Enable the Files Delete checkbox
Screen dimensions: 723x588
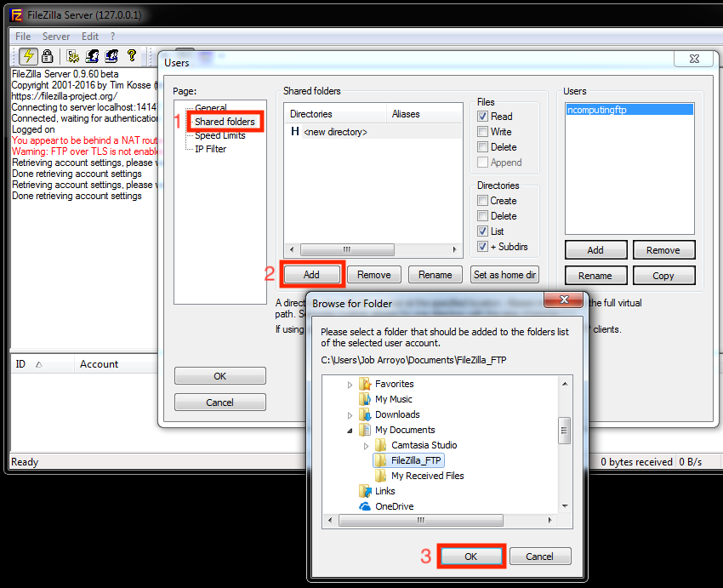pyautogui.click(x=483, y=147)
